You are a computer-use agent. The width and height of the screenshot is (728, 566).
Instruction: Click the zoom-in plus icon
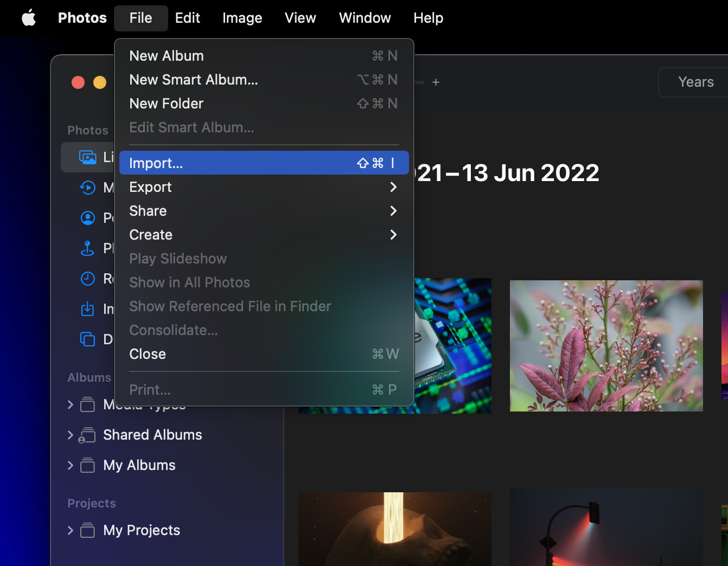pyautogui.click(x=436, y=82)
